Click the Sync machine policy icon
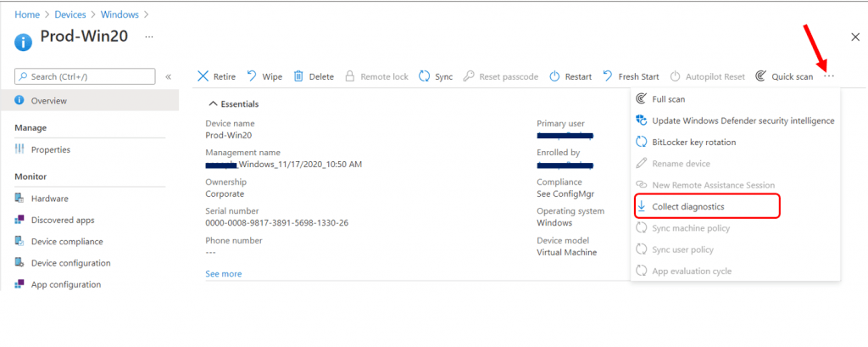The height and width of the screenshot is (347, 868). [642, 228]
